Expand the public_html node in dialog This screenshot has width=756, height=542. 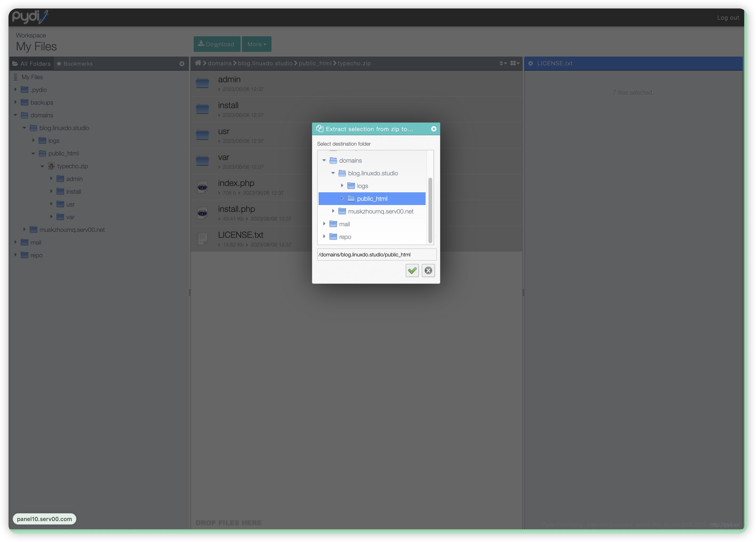(x=342, y=198)
